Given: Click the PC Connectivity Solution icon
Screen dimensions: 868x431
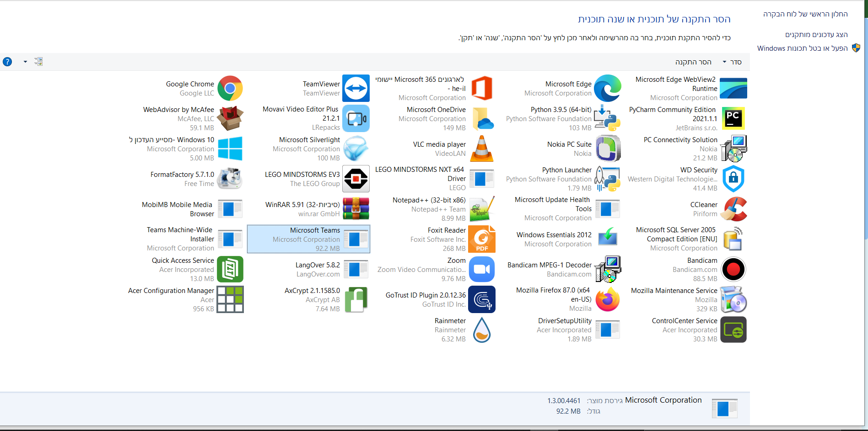Looking at the screenshot, I should (x=733, y=149).
